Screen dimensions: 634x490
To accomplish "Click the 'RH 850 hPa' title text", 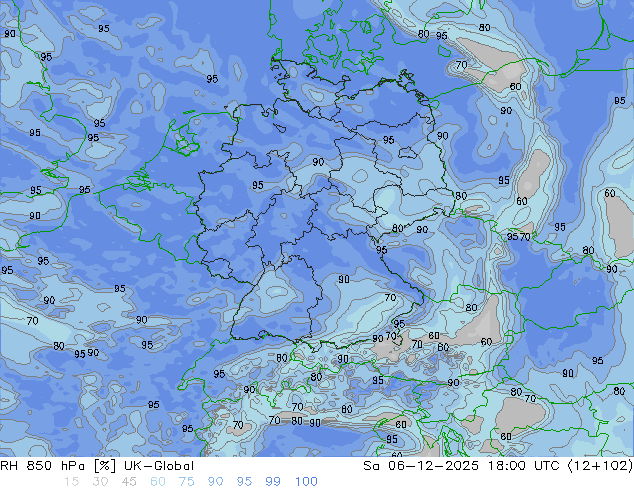I will [42, 466].
